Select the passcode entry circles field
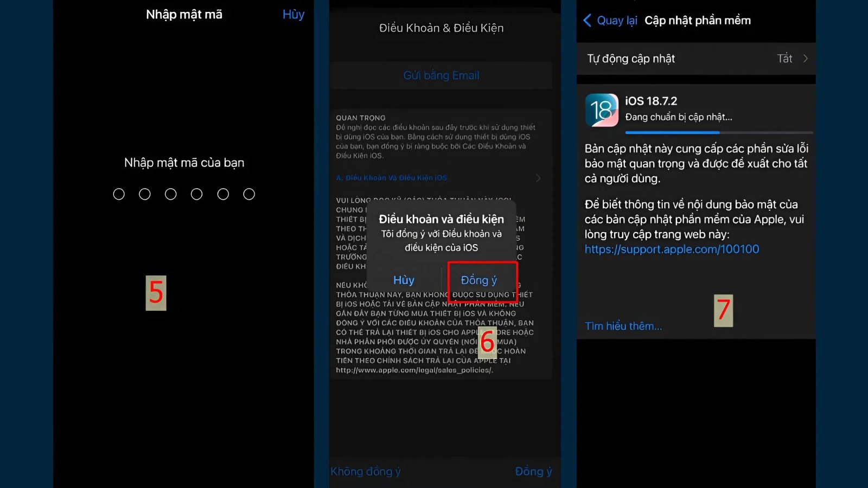Image resolution: width=868 pixels, height=488 pixels. [x=184, y=194]
